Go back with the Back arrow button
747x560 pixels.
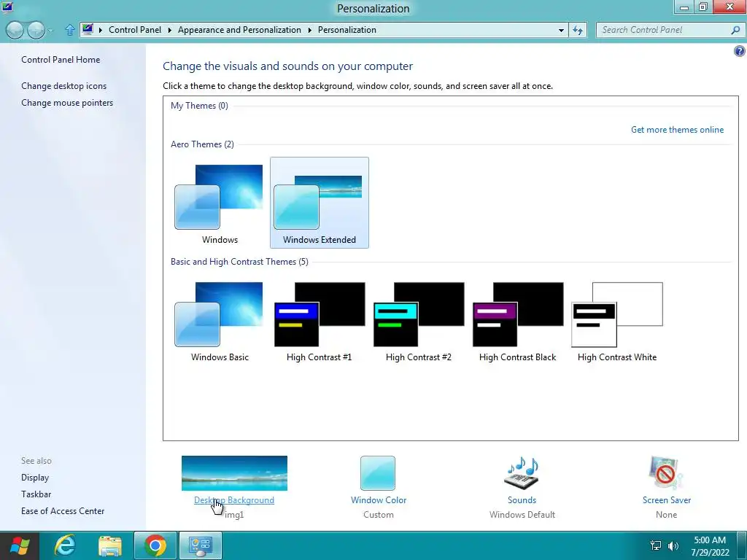coord(15,30)
